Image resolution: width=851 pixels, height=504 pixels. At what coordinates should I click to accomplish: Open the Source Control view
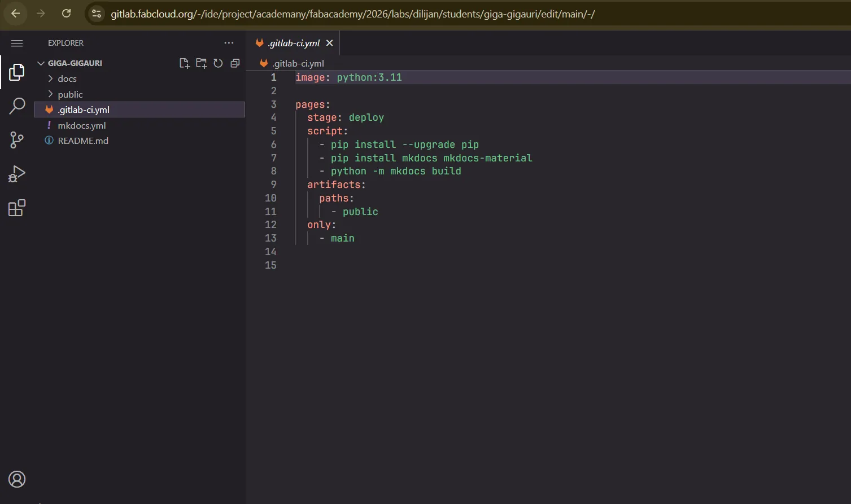point(17,140)
